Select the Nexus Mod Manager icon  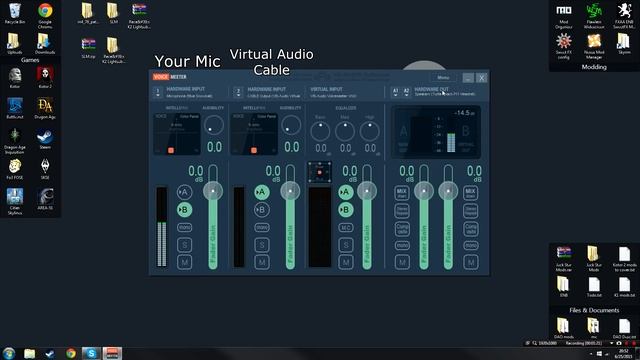point(594,47)
